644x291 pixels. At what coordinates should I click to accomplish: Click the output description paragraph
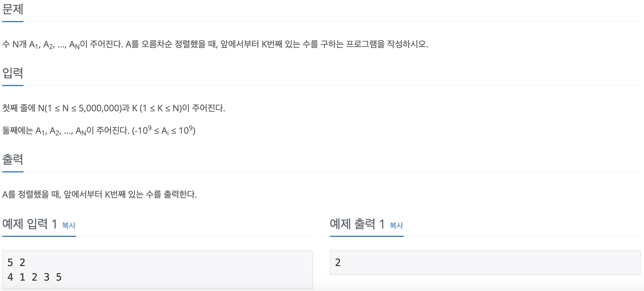(100, 193)
